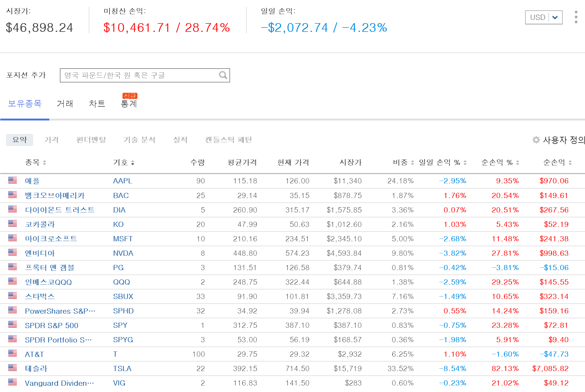
Task: Open the Vanguard Dividen… link
Action: (59, 383)
